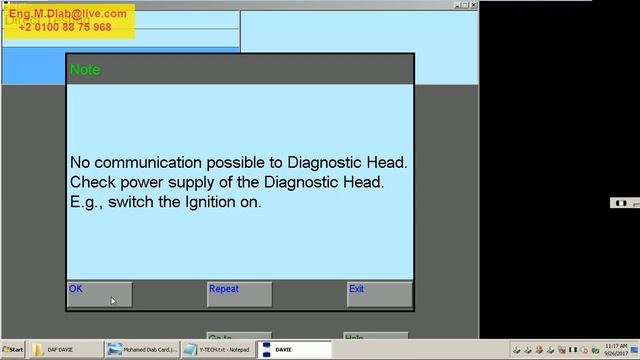Open the Windows Start menu
This screenshot has width=640, height=360.
[13, 350]
